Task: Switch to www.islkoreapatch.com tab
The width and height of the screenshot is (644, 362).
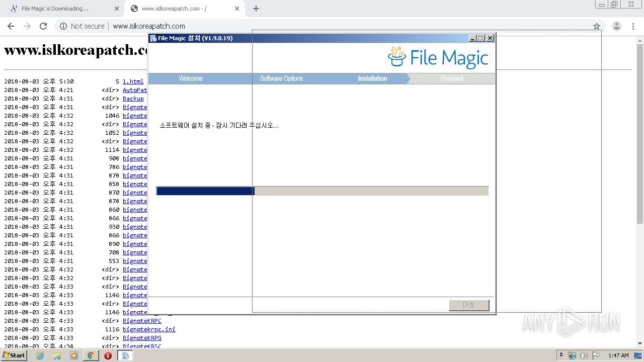Action: [185, 9]
